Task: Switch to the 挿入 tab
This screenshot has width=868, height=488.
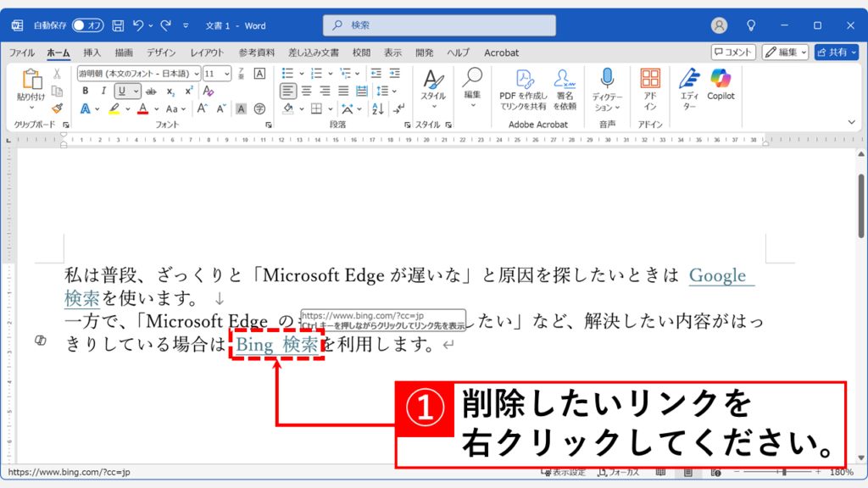Action: tap(92, 53)
